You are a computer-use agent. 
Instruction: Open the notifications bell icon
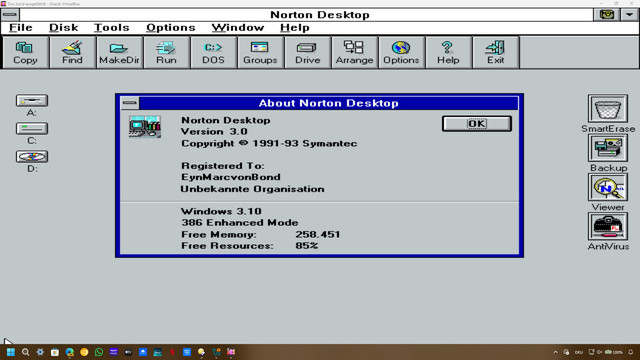pyautogui.click(x=631, y=352)
